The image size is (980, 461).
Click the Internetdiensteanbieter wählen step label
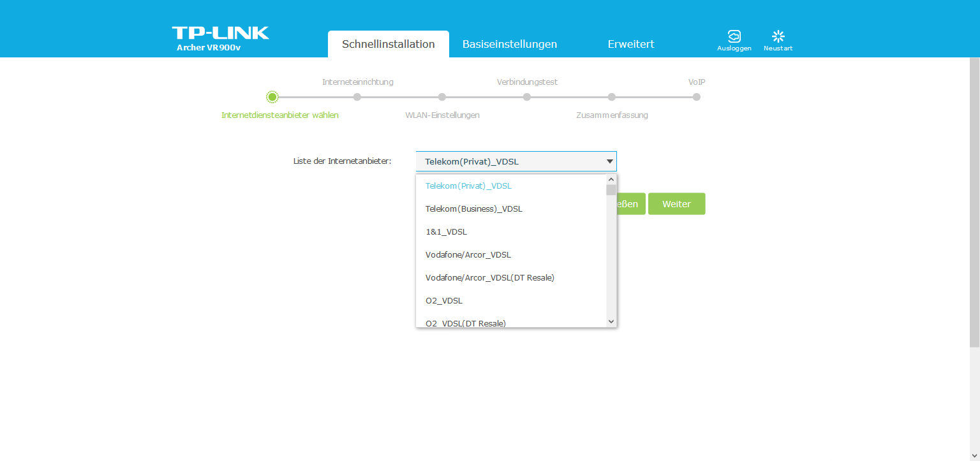pos(280,115)
